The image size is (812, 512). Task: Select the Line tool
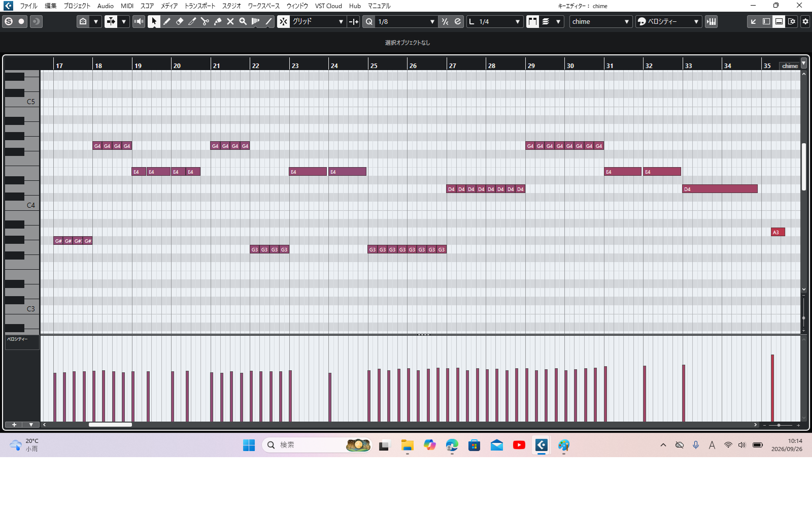(268, 21)
